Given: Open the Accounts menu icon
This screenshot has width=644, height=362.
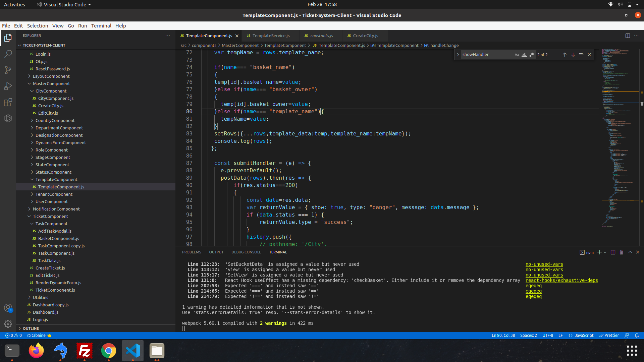Looking at the screenshot, I should click(8, 308).
